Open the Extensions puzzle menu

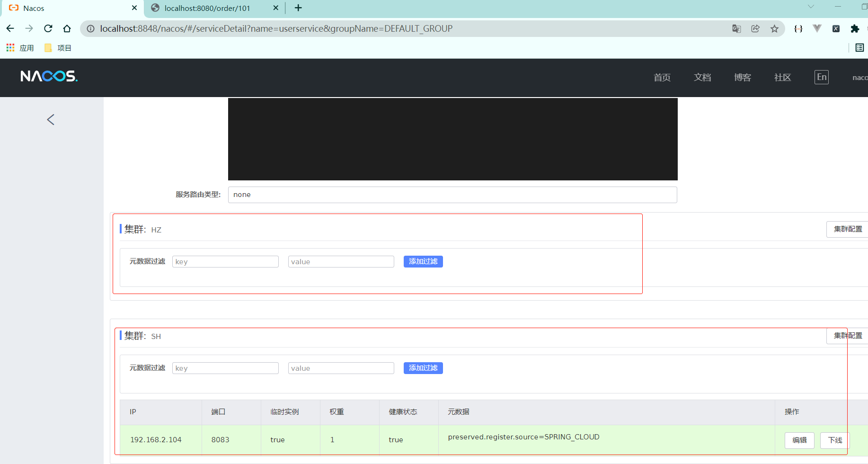click(855, 29)
